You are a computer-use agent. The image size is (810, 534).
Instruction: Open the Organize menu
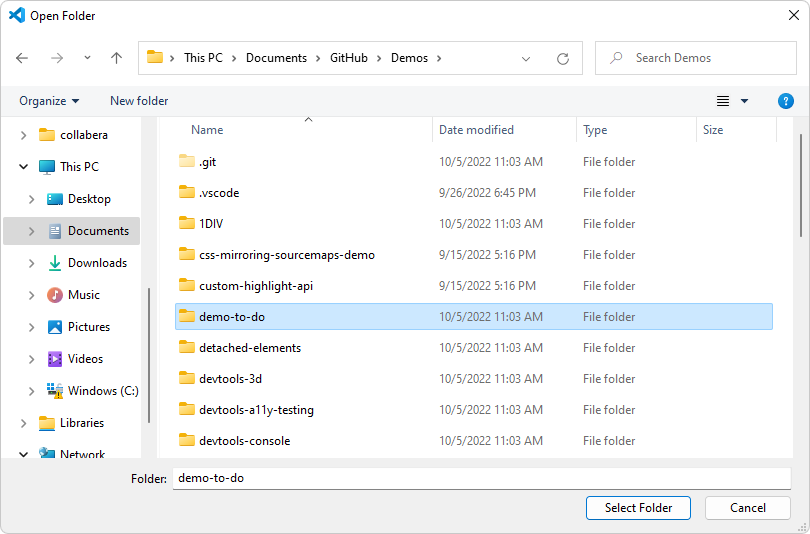click(x=49, y=101)
